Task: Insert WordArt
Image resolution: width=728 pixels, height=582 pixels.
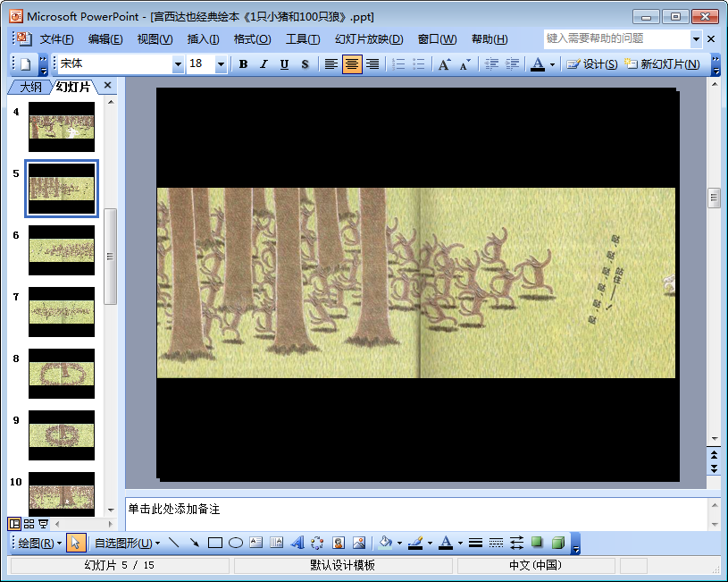Action: [297, 543]
